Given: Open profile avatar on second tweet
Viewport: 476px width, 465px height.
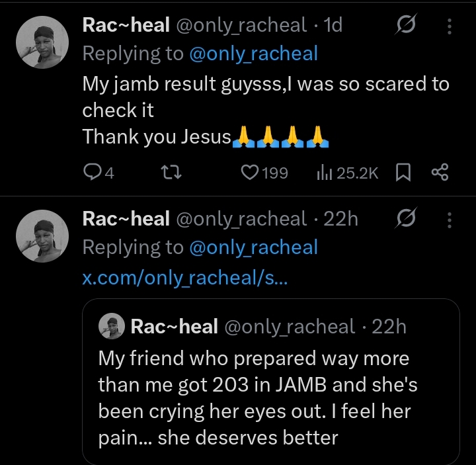Looking at the screenshot, I should click(42, 235).
